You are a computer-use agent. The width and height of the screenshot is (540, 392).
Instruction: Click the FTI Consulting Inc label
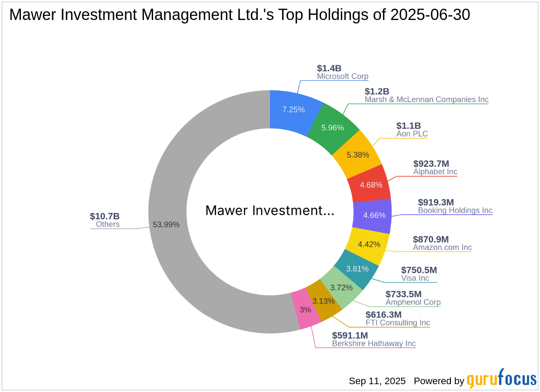(397, 322)
